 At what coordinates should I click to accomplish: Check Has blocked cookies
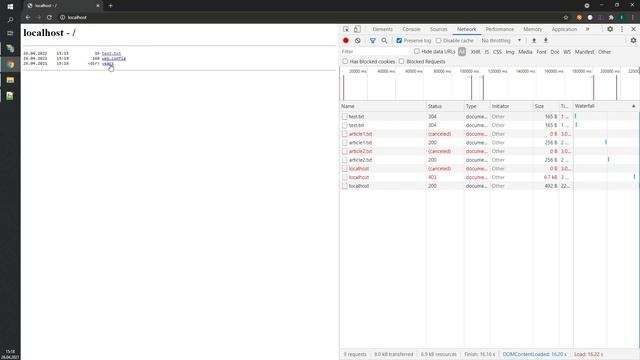click(345, 61)
